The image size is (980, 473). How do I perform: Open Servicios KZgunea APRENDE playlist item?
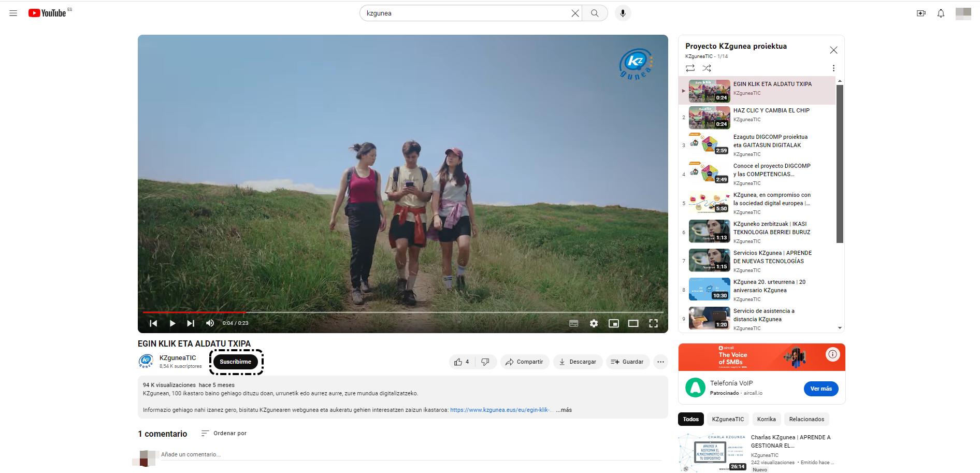pyautogui.click(x=757, y=261)
